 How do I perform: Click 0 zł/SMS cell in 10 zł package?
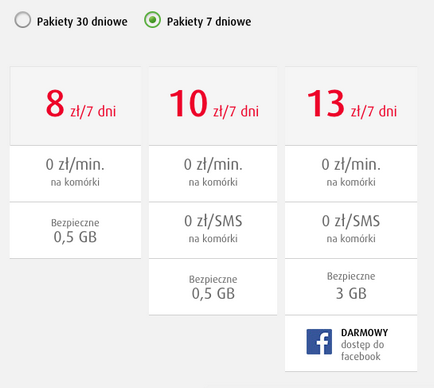[213, 230]
